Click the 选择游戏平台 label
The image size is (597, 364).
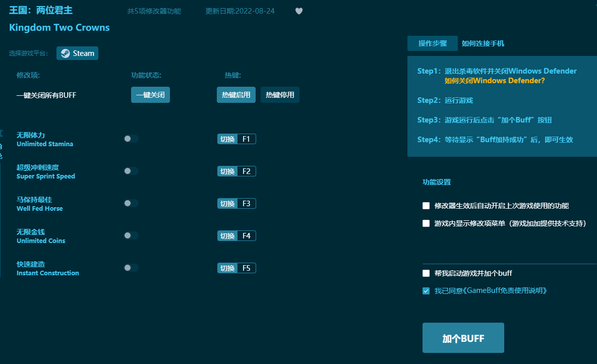(29, 53)
